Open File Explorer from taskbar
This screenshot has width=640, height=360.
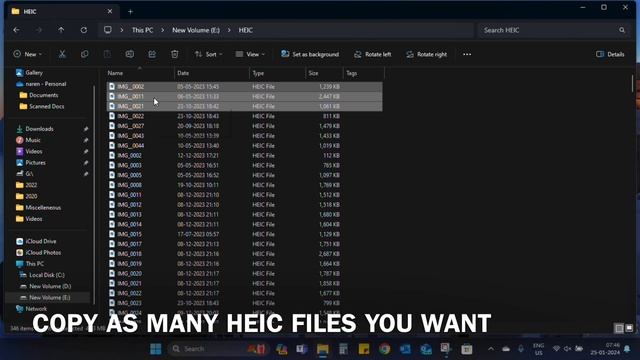(x=322, y=349)
